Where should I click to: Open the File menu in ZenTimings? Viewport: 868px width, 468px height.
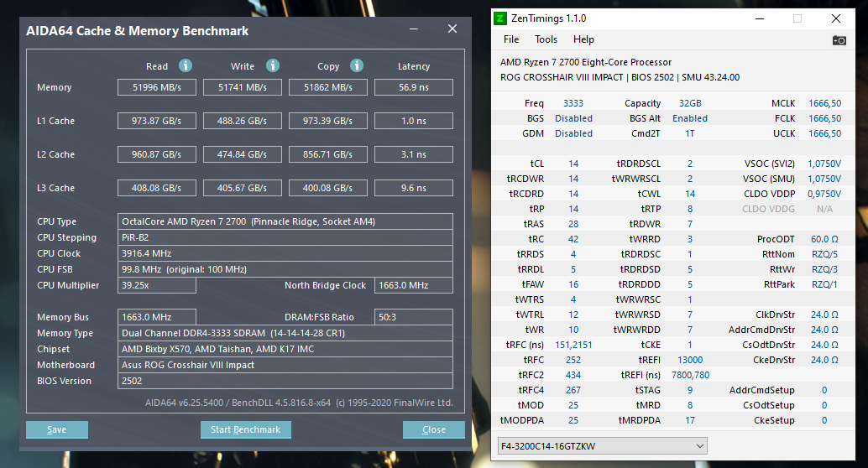pos(511,39)
